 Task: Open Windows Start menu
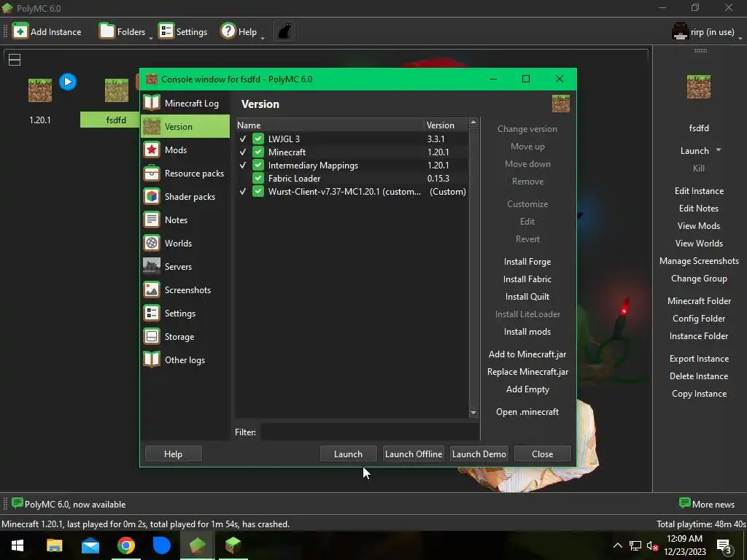tap(18, 545)
